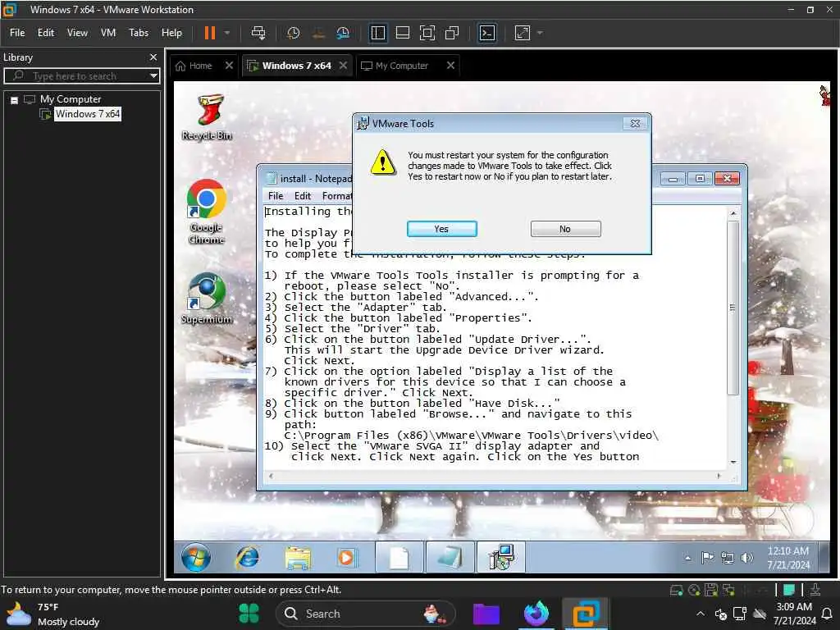
Task: Click the Notepad scroll up arrow
Action: tap(733, 213)
